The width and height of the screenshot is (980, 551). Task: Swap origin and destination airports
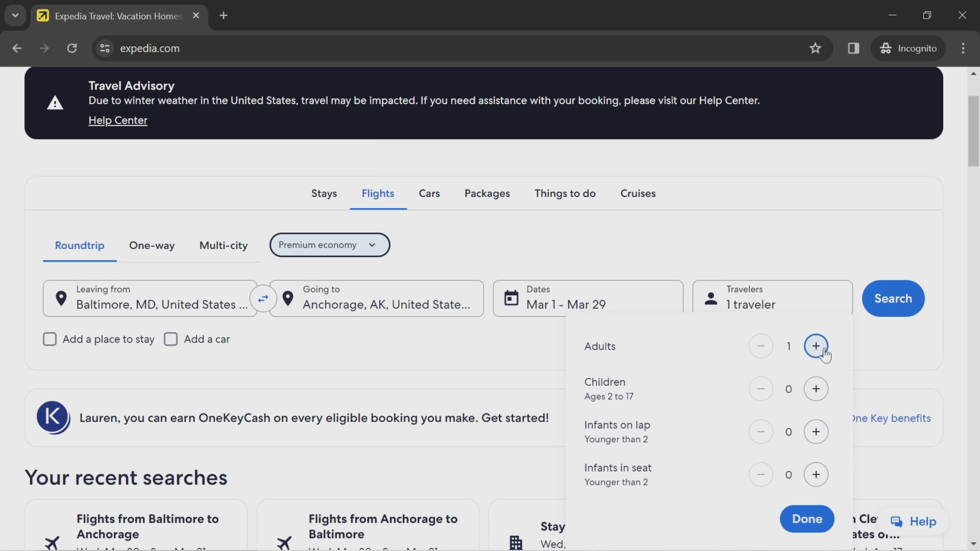coord(263,298)
